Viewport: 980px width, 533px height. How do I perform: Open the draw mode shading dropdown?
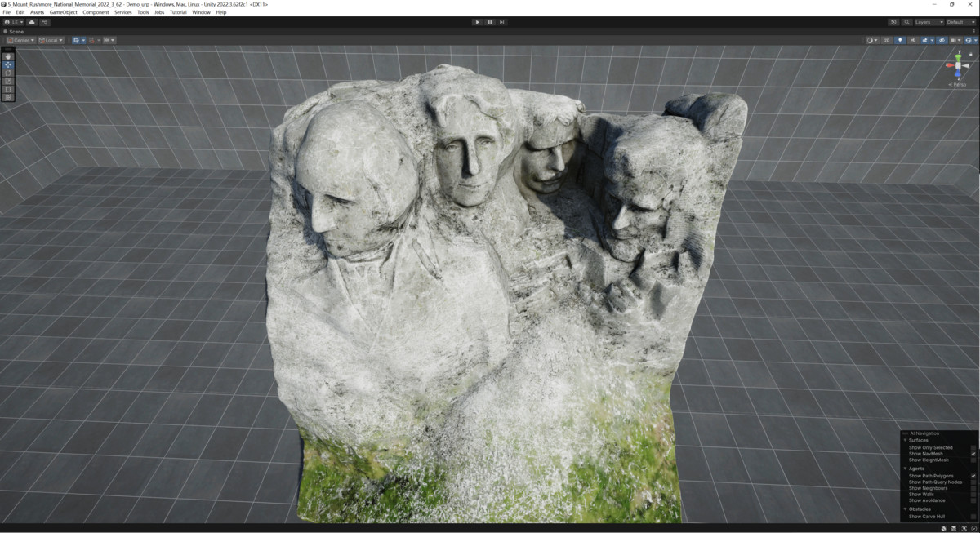[x=873, y=39]
